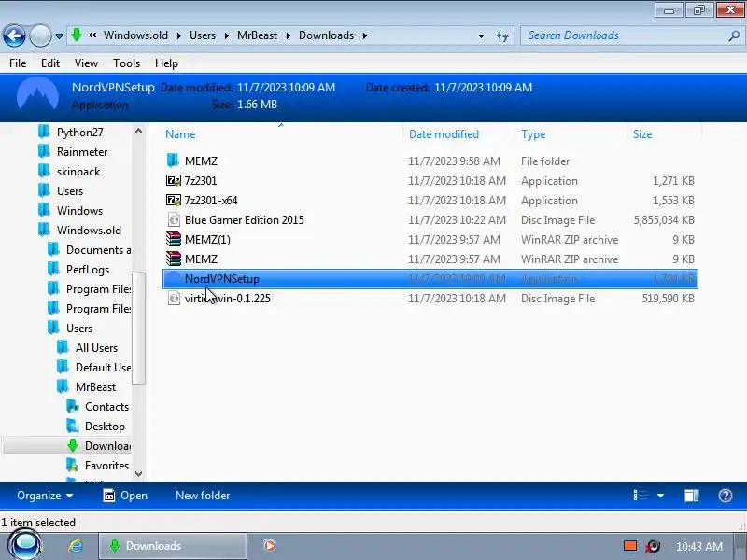747x560 pixels.
Task: Select Rainmeter folder in navigation tree
Action: point(82,152)
